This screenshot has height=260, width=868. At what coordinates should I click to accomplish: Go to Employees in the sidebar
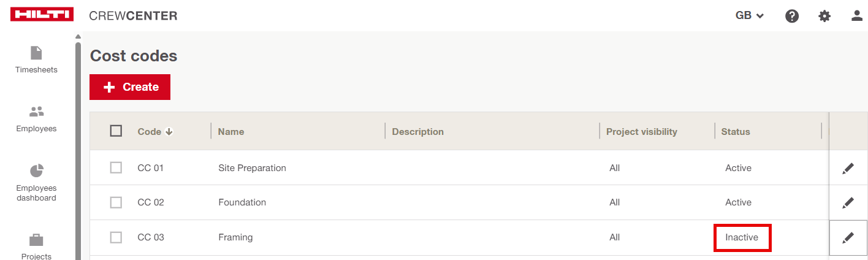point(36,119)
